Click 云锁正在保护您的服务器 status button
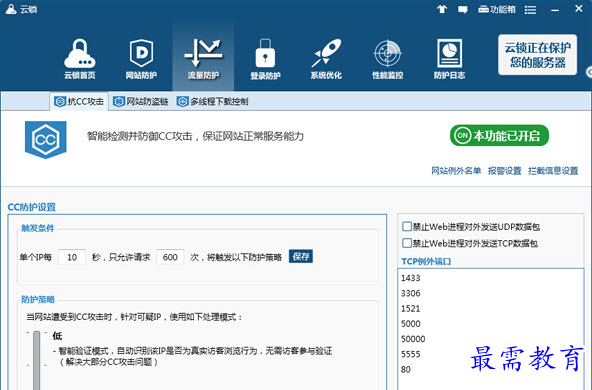The image size is (592, 390). click(537, 55)
